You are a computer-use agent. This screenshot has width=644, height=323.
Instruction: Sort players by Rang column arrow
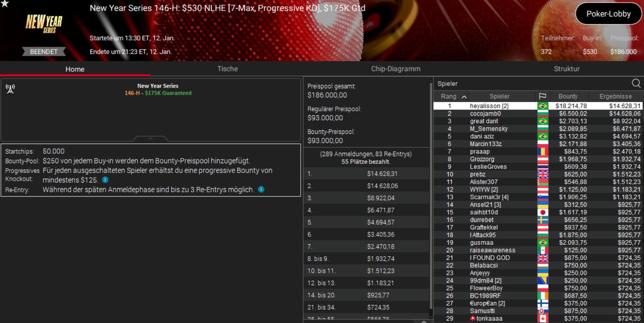(464, 97)
